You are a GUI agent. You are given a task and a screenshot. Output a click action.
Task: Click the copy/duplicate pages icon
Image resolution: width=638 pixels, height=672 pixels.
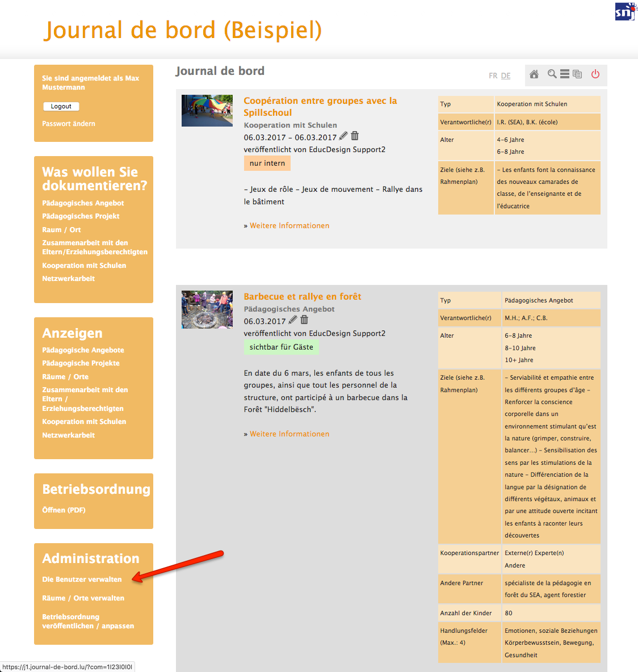coord(577,74)
